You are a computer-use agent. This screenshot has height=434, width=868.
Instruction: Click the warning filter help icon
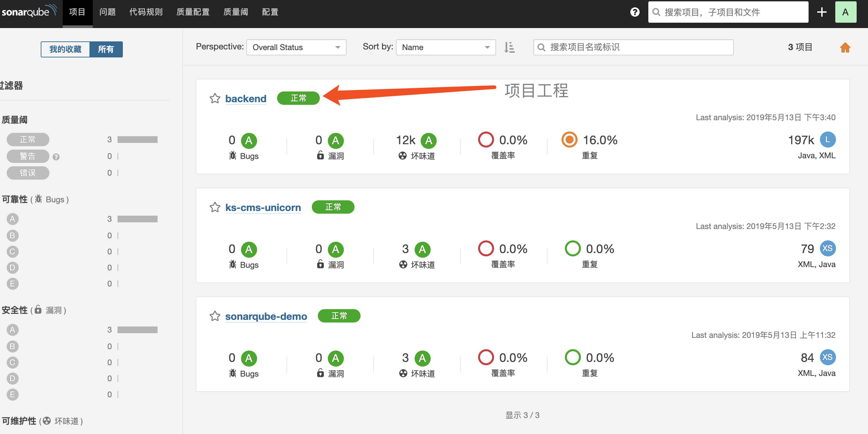point(56,157)
